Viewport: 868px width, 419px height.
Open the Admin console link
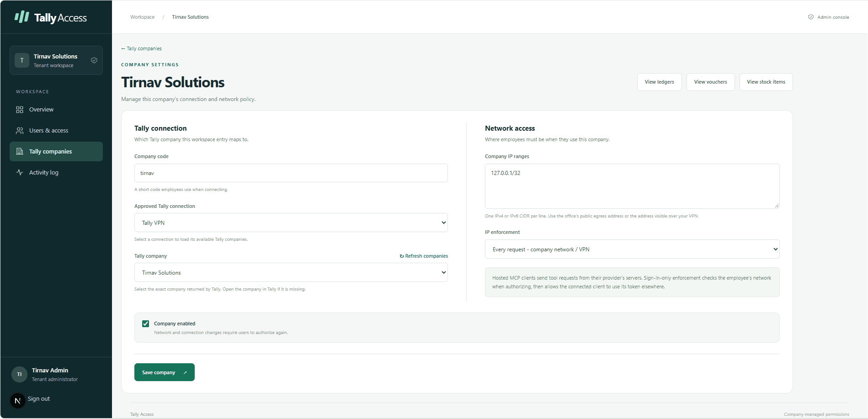coord(829,17)
